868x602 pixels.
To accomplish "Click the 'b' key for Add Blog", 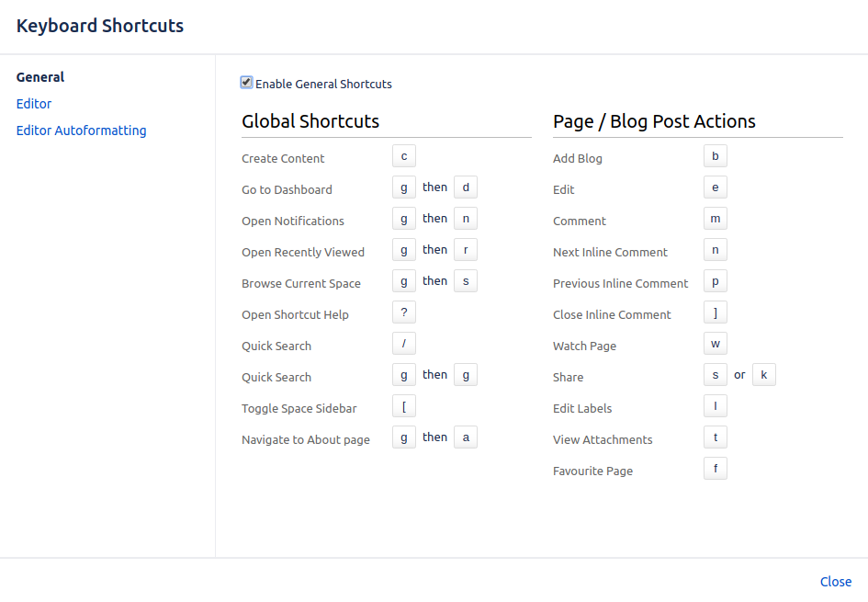I will click(x=715, y=156).
